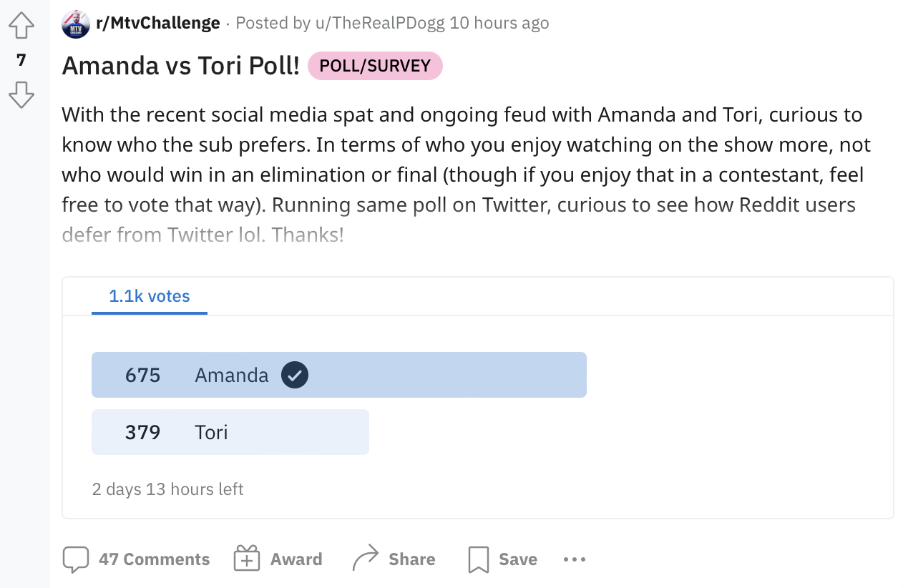Viewport: 903px width, 588px height.
Task: Click the comments speech bubble icon
Action: tap(76, 559)
